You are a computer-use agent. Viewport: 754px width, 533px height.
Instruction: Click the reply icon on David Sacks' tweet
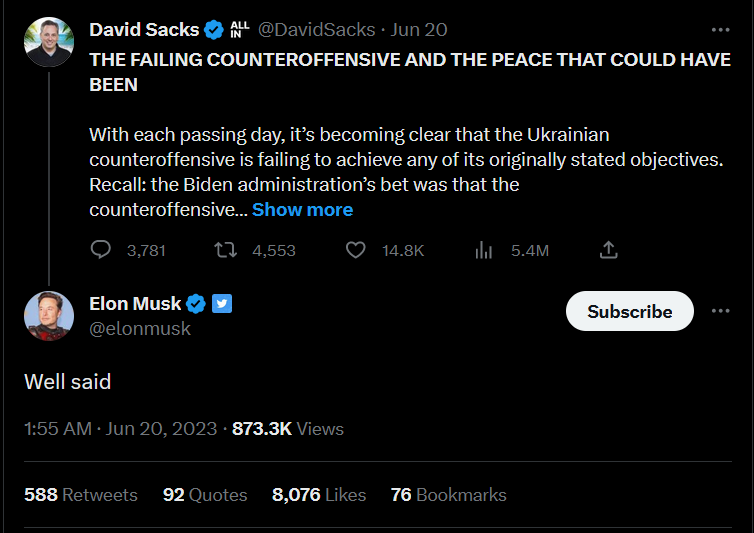tap(101, 250)
